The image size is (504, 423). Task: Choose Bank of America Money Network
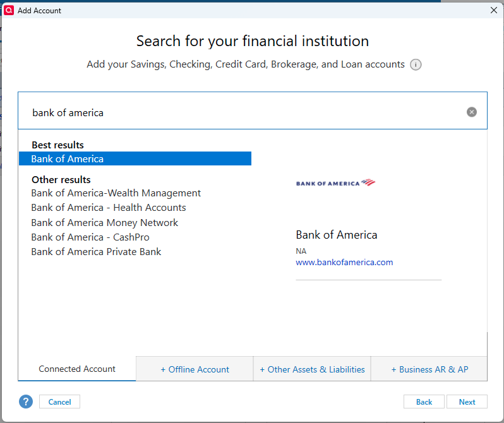click(x=104, y=223)
